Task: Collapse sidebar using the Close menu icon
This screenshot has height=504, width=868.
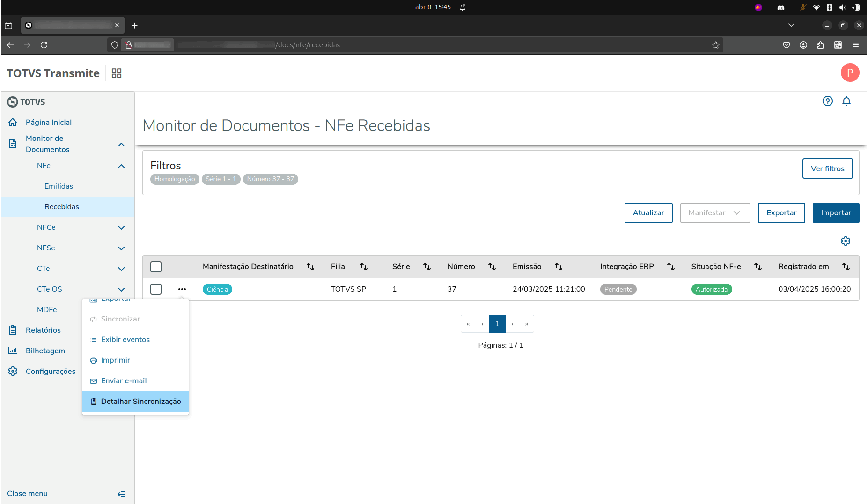Action: coord(121,494)
